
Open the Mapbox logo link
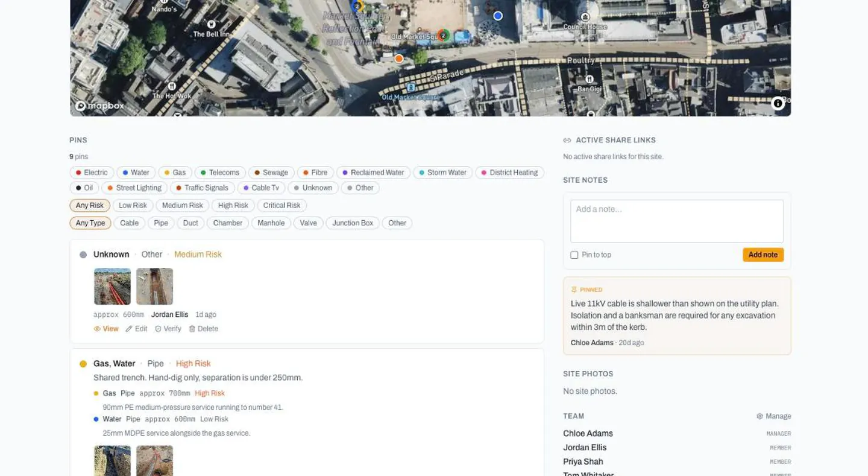tap(99, 106)
